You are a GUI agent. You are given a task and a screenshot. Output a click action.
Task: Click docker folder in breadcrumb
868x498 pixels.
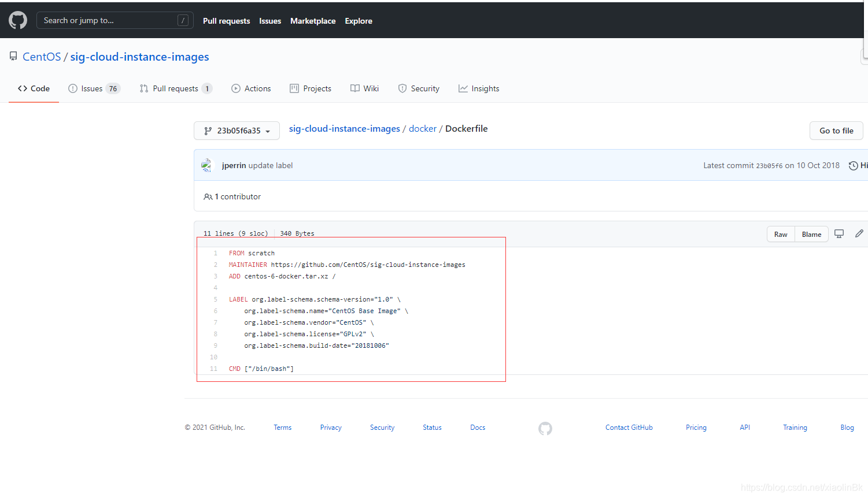[x=423, y=128]
